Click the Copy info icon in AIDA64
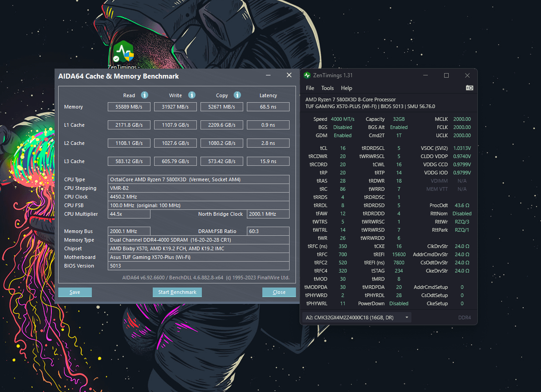The image size is (541, 392). pos(237,95)
